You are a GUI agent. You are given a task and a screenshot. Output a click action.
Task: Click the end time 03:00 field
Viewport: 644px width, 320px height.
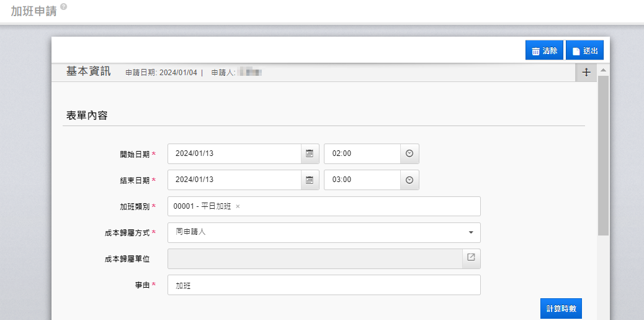pyautogui.click(x=362, y=180)
